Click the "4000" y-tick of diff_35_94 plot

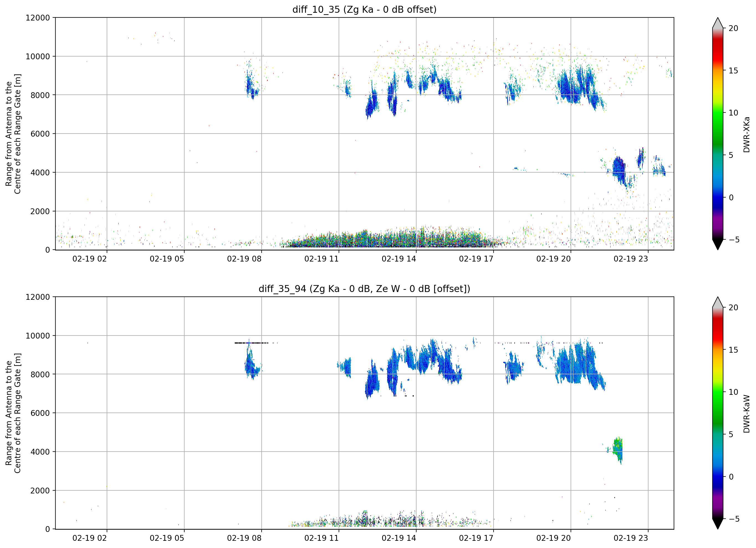[40, 452]
